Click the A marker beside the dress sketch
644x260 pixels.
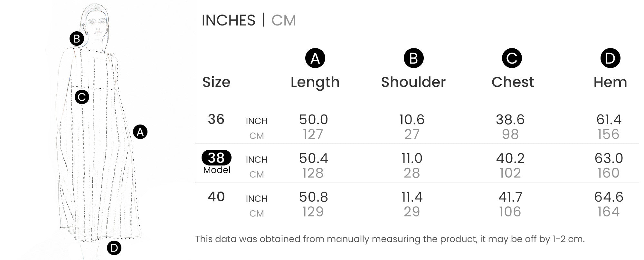click(x=140, y=132)
